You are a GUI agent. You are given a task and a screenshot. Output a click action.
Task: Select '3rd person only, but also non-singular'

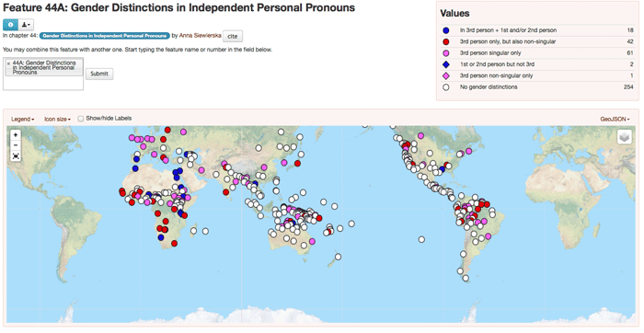pos(508,42)
